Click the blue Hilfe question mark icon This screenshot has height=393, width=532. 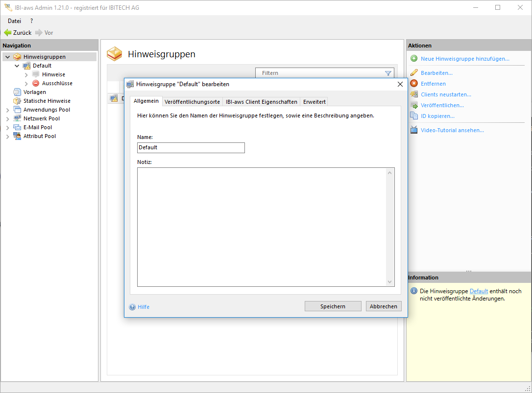pyautogui.click(x=132, y=307)
